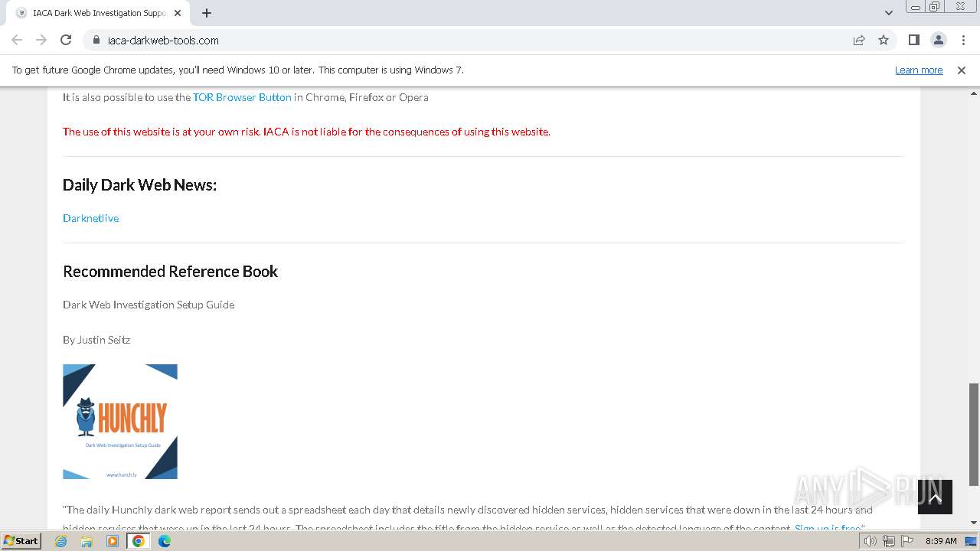View site information lock icon
Image resolution: width=980 pixels, height=551 pixels.
coord(96,40)
